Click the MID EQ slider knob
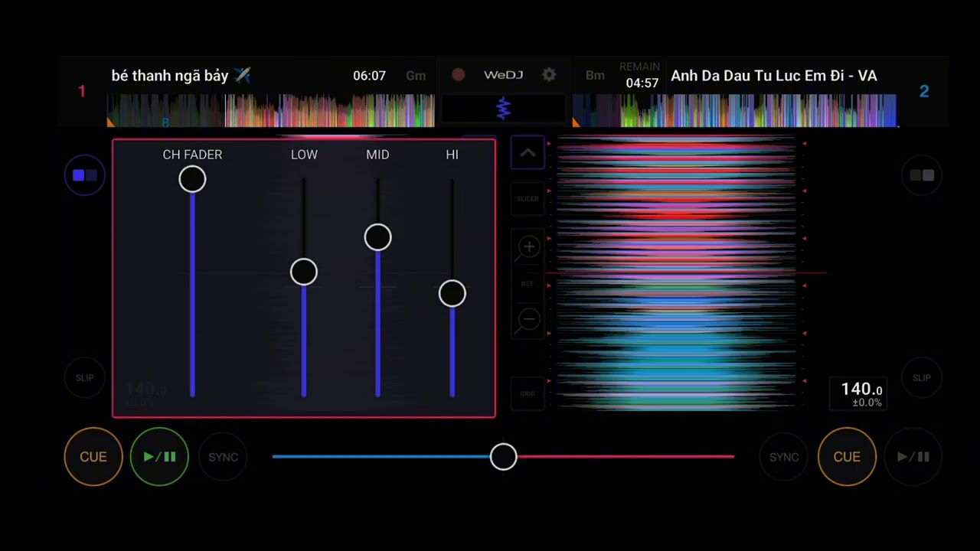This screenshot has width=980, height=551. (377, 237)
